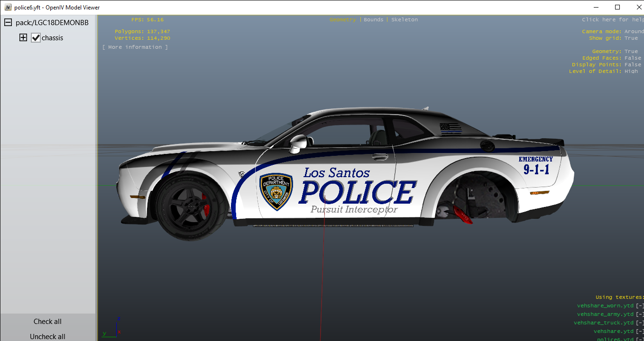Click the [-] next to vehshare_worn.ytd
Viewport: 644px width, 341px height.
click(x=640, y=306)
